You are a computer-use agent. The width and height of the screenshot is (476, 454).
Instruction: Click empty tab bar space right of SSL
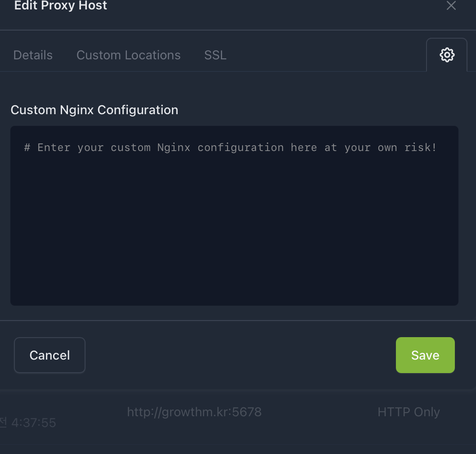pyautogui.click(x=324, y=55)
